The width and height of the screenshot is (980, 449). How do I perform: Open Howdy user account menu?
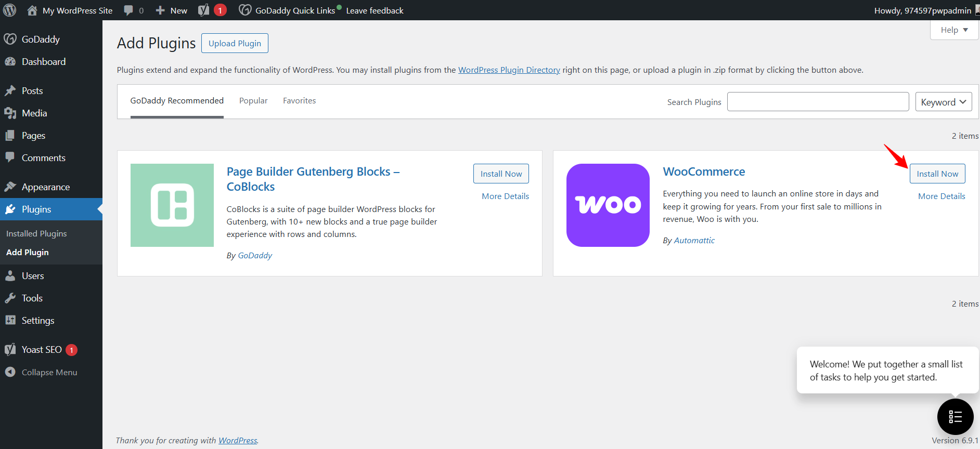pyautogui.click(x=926, y=10)
